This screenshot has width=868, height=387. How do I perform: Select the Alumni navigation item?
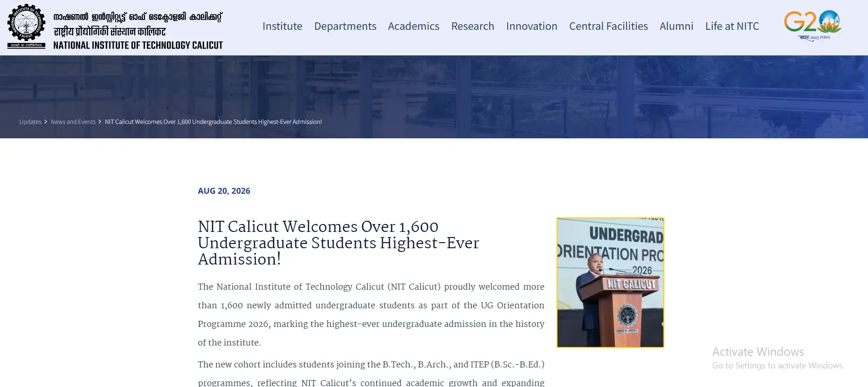click(676, 26)
